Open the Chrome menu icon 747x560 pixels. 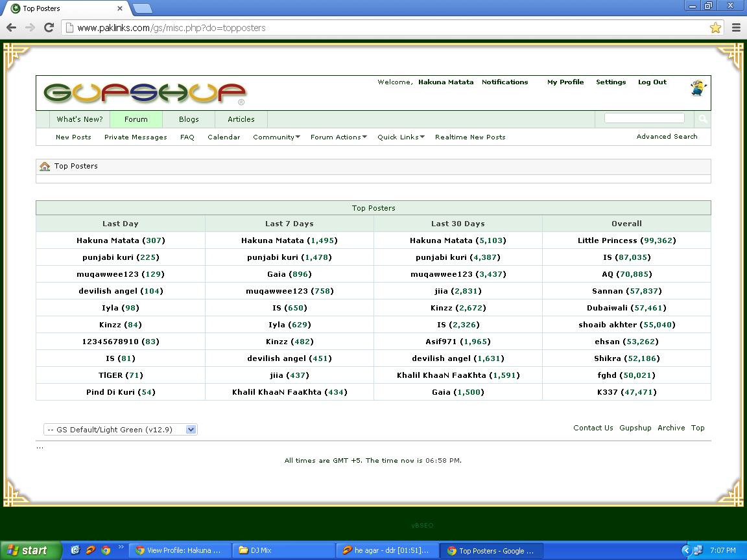pos(736,28)
